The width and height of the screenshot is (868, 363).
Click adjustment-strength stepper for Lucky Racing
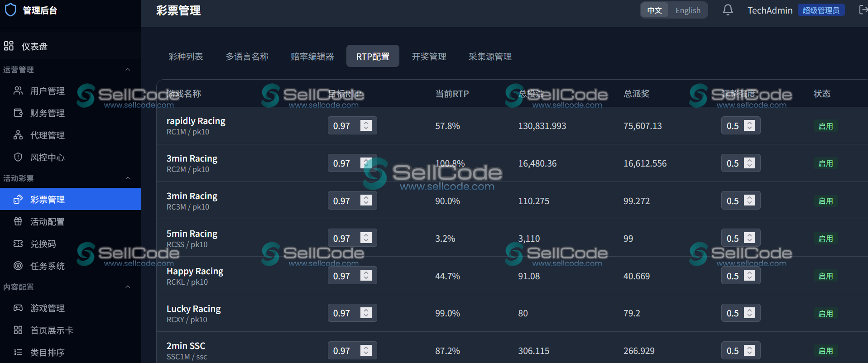pyautogui.click(x=750, y=313)
